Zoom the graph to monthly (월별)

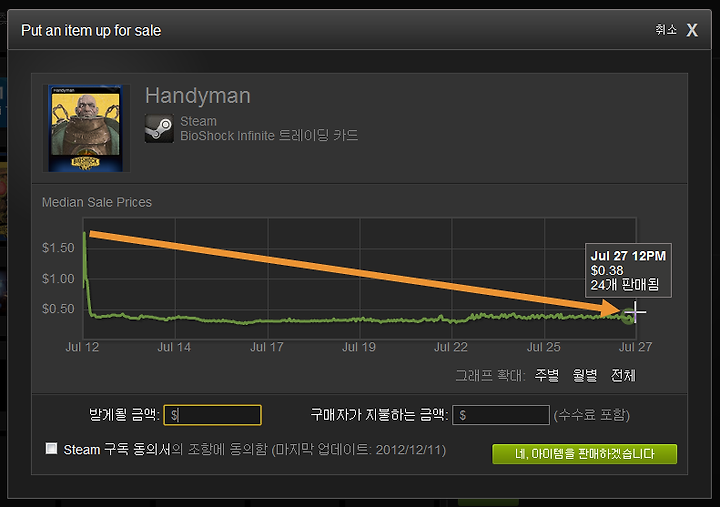(585, 375)
